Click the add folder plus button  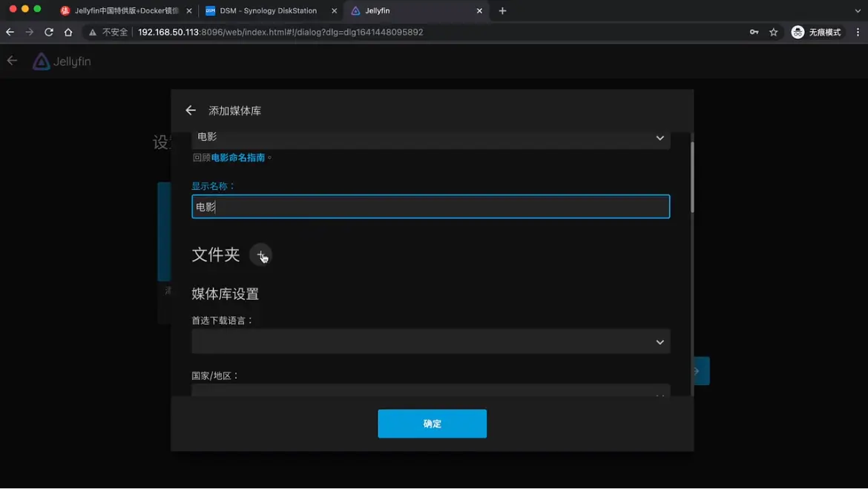pos(260,255)
